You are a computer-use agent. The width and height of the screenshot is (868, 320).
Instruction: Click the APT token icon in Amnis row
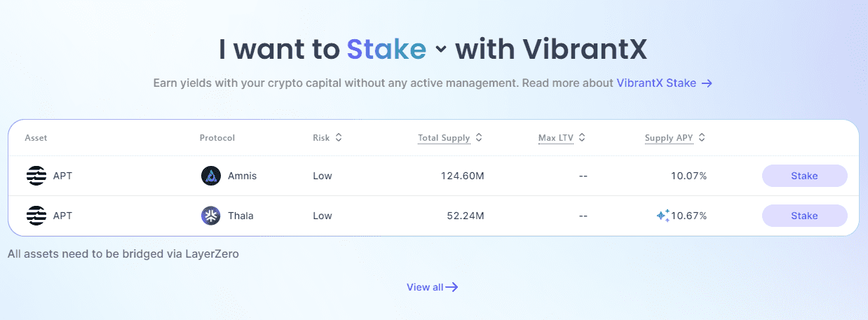(36, 176)
